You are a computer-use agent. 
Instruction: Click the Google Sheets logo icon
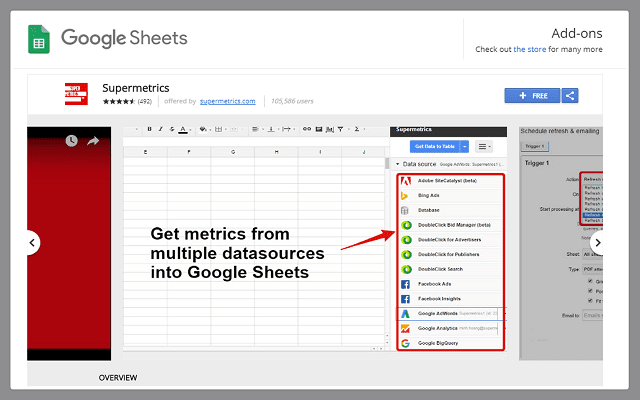pyautogui.click(x=39, y=39)
